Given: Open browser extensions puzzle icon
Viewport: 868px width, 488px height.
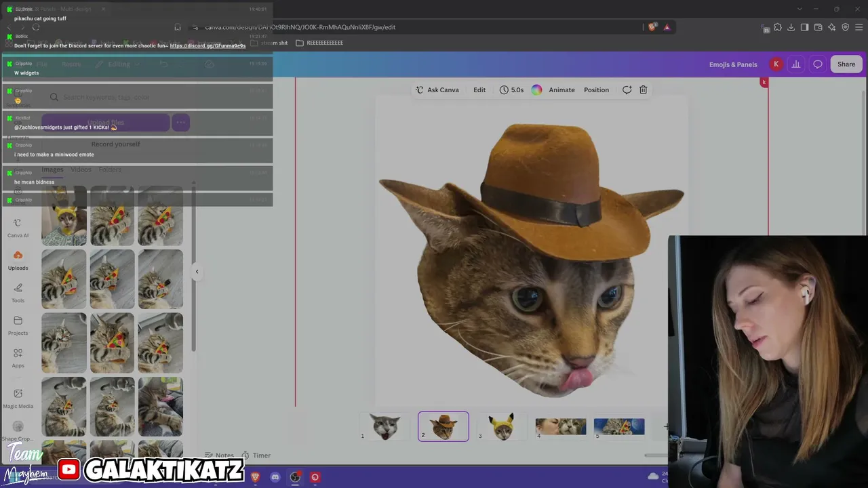Looking at the screenshot, I should (778, 27).
